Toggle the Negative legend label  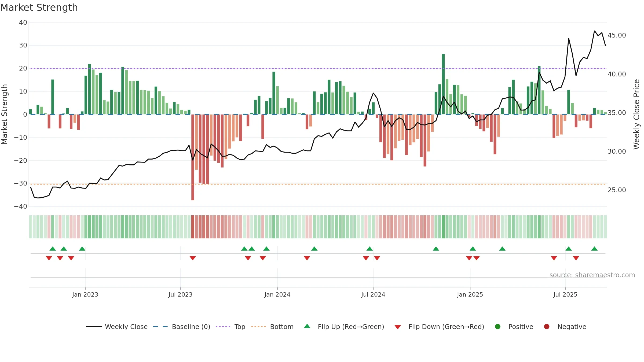(572, 327)
